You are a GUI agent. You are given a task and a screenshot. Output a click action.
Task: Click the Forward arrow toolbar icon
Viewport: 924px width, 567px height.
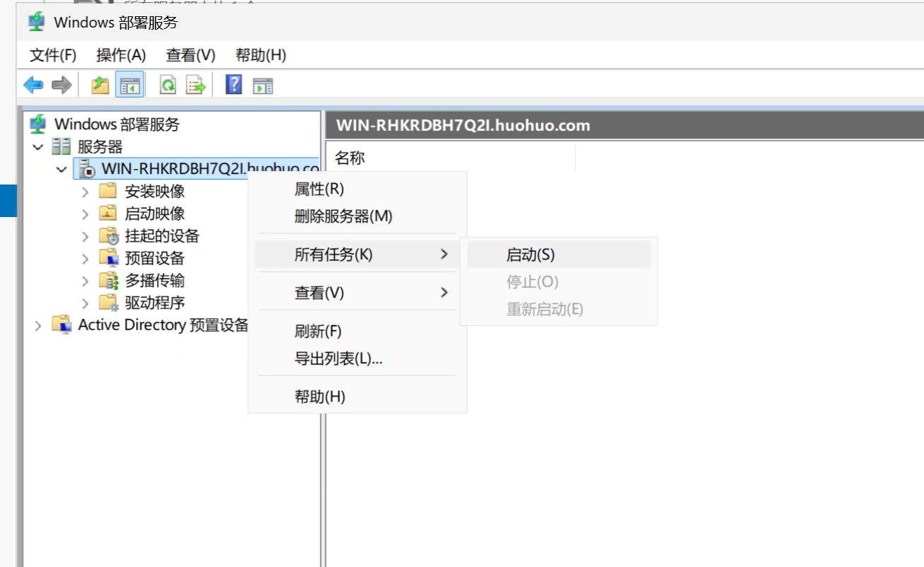[61, 86]
